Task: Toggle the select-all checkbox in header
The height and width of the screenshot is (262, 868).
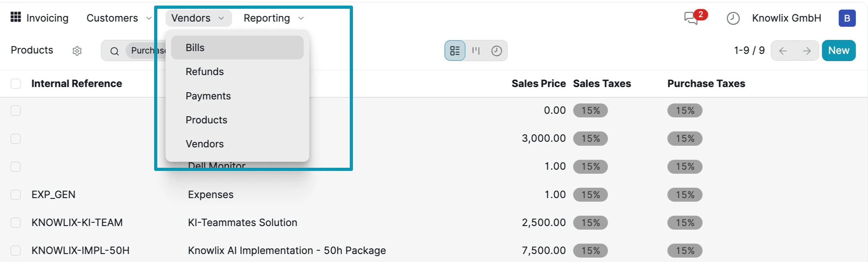Action: point(16,83)
